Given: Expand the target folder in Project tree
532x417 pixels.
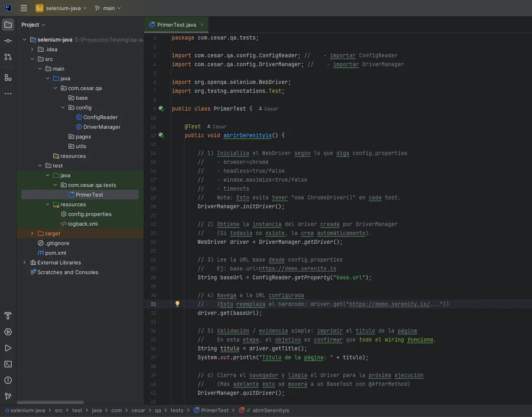Looking at the screenshot, I should click(32, 233).
